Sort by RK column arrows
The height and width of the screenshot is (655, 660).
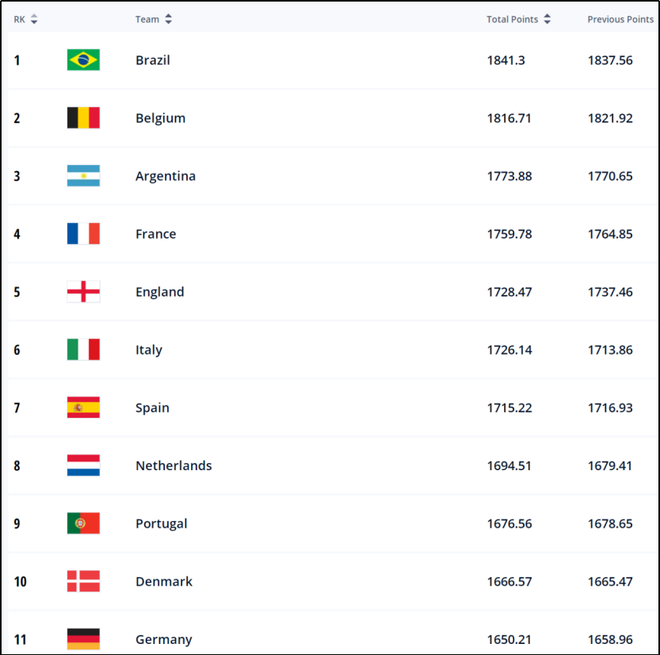coord(34,19)
